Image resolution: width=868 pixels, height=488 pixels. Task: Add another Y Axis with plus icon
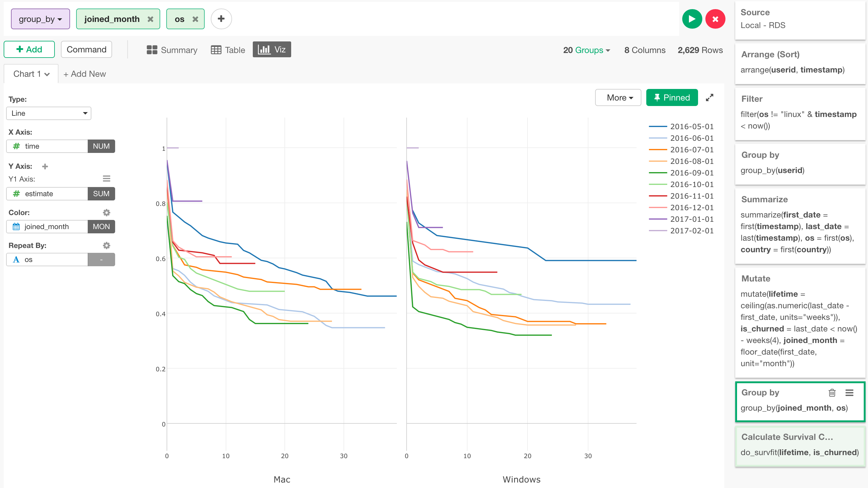click(x=45, y=166)
